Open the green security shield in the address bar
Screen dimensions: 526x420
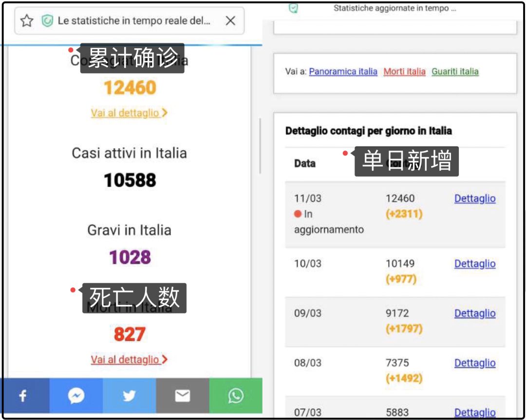tap(47, 20)
